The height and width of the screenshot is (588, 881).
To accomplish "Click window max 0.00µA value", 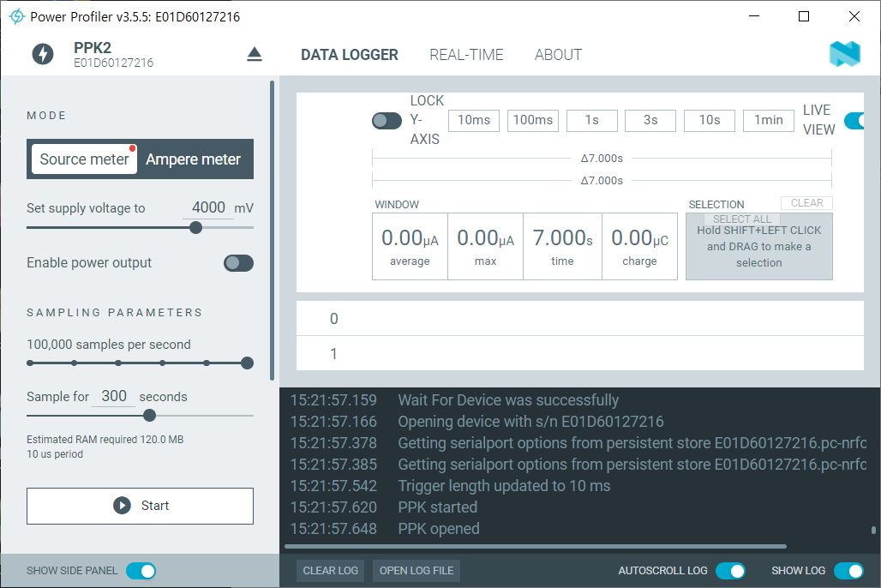I will [x=485, y=238].
